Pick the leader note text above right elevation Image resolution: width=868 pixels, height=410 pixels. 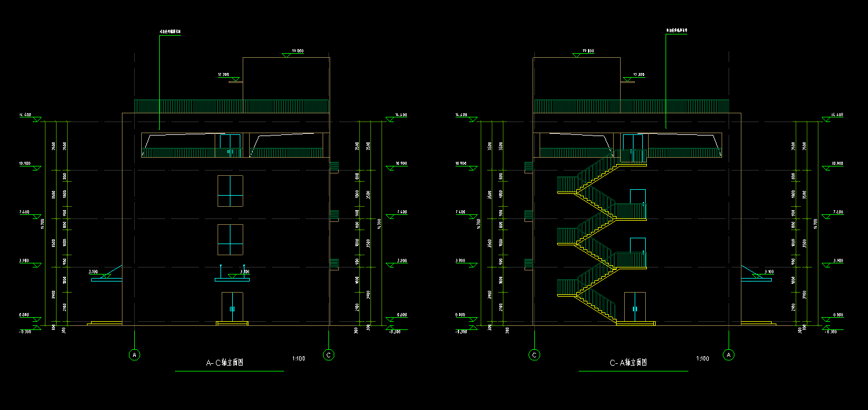click(677, 30)
